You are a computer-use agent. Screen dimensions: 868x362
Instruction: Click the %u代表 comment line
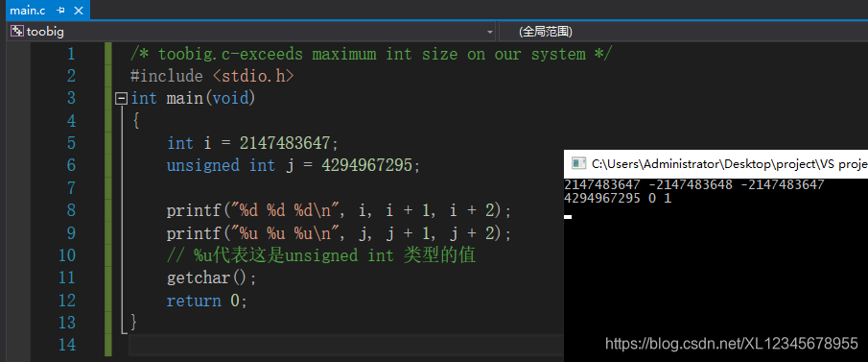[321, 255]
